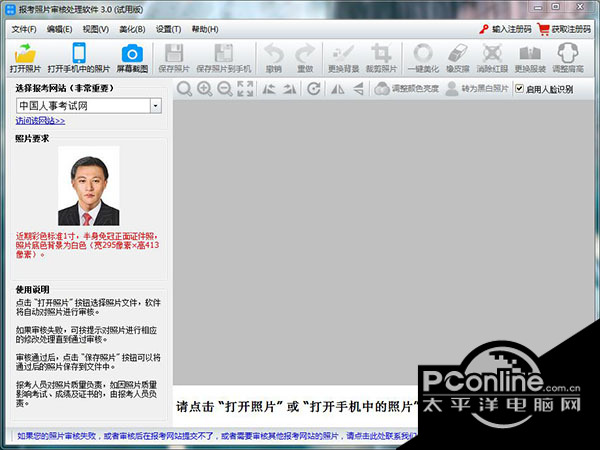
Task: Open the 美化(B) menu
Action: click(x=131, y=29)
